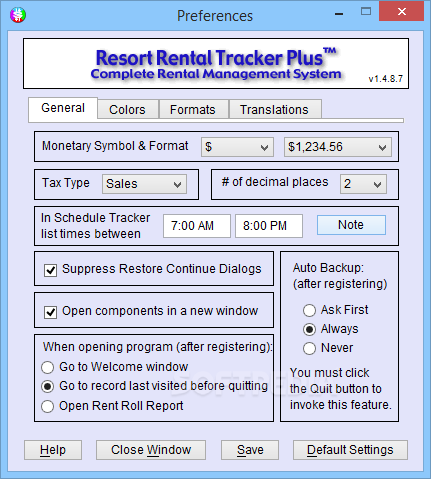This screenshot has height=479, width=431.
Task: Click 'When opening program (after registering)' label
Action: point(158,347)
